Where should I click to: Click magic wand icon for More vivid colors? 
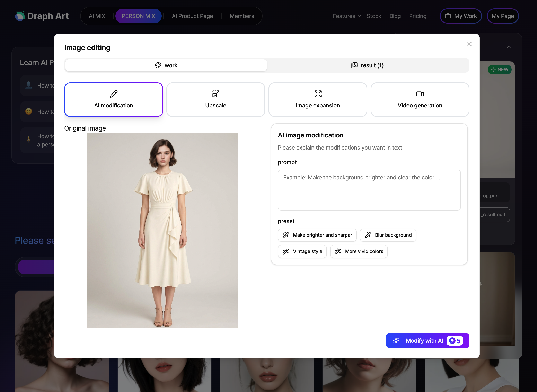pyautogui.click(x=338, y=251)
